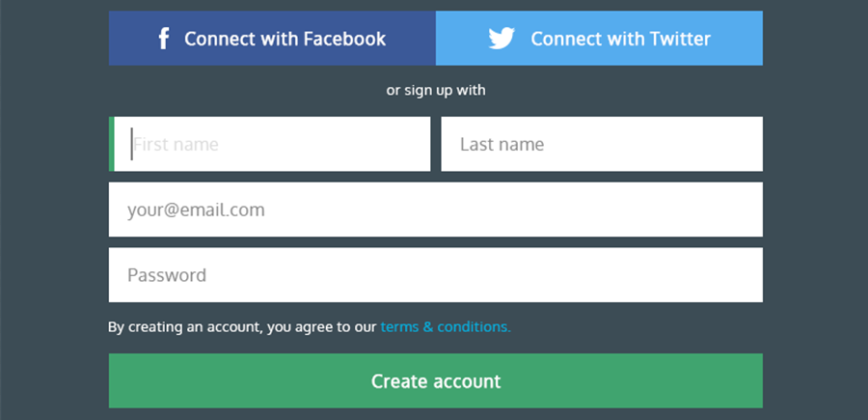Click the 'Connect with Twitter' text label

[620, 39]
